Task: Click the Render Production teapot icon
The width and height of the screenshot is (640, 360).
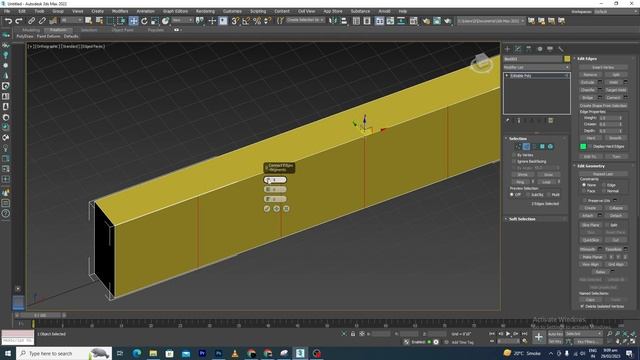Action: (x=448, y=21)
